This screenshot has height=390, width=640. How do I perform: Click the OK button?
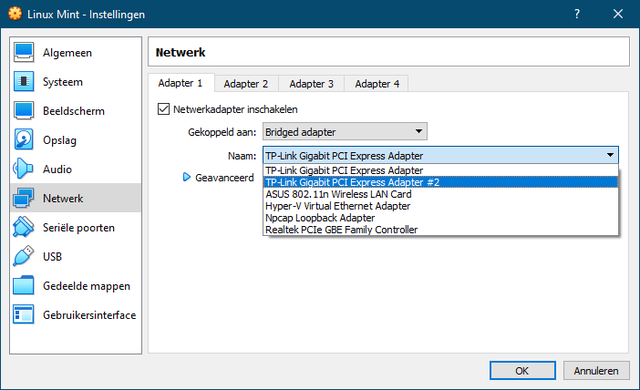pyautogui.click(x=522, y=370)
